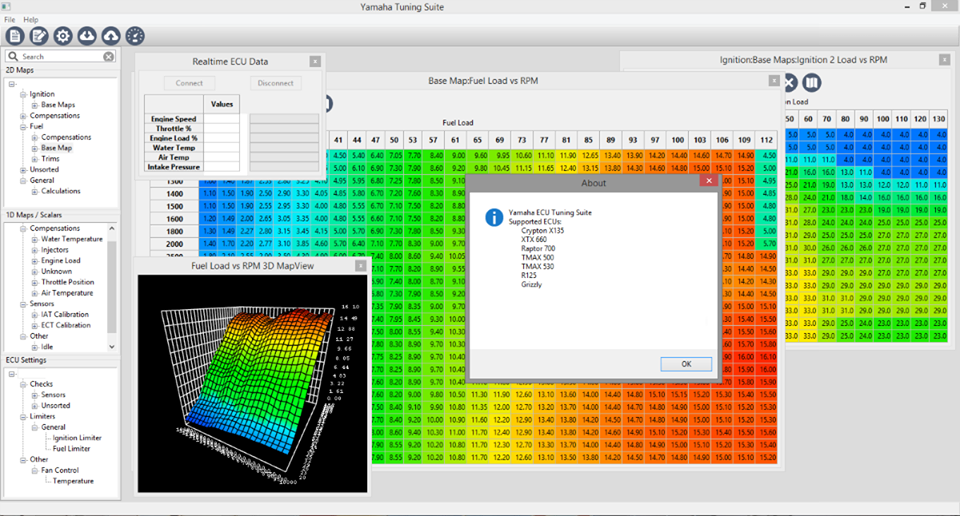This screenshot has width=960, height=516.
Task: Close the Ignition 2 Load vs RPM window
Action: tap(945, 60)
